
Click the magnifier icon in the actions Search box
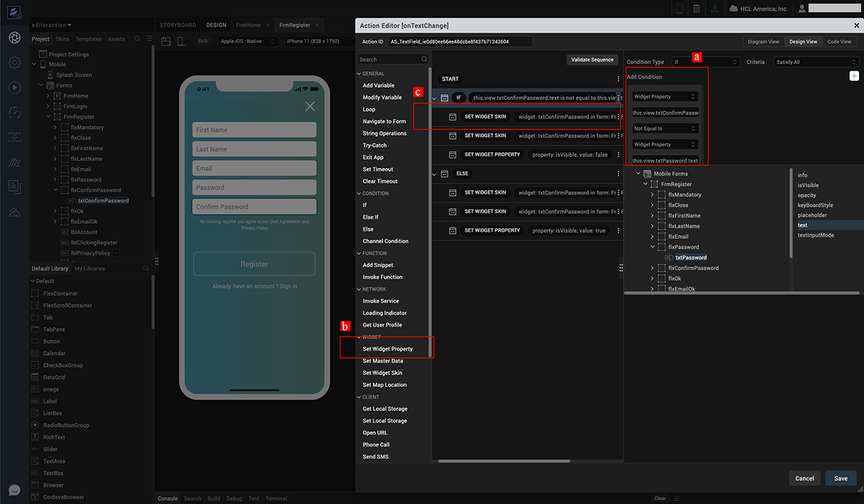[424, 60]
